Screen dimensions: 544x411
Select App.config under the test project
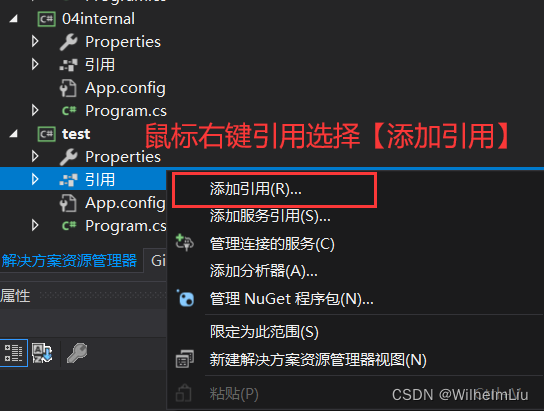(x=125, y=203)
